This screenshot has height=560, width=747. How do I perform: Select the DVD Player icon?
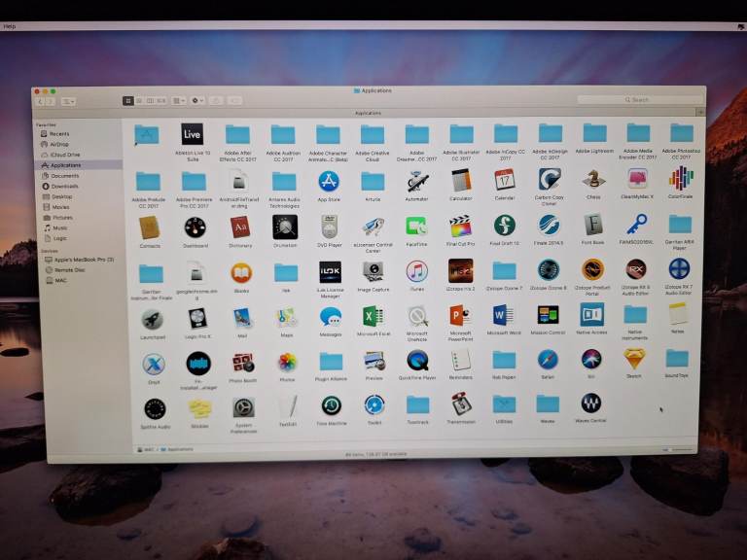pyautogui.click(x=329, y=227)
